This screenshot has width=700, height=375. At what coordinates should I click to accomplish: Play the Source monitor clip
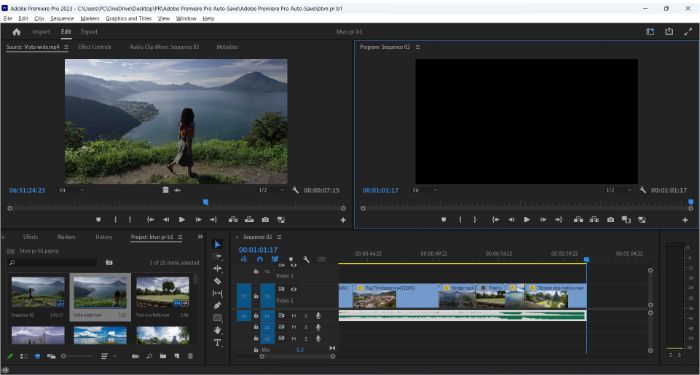click(x=182, y=220)
